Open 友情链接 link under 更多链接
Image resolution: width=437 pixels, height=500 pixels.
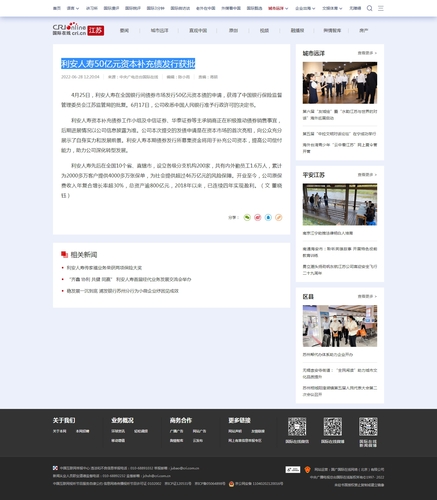[258, 431]
